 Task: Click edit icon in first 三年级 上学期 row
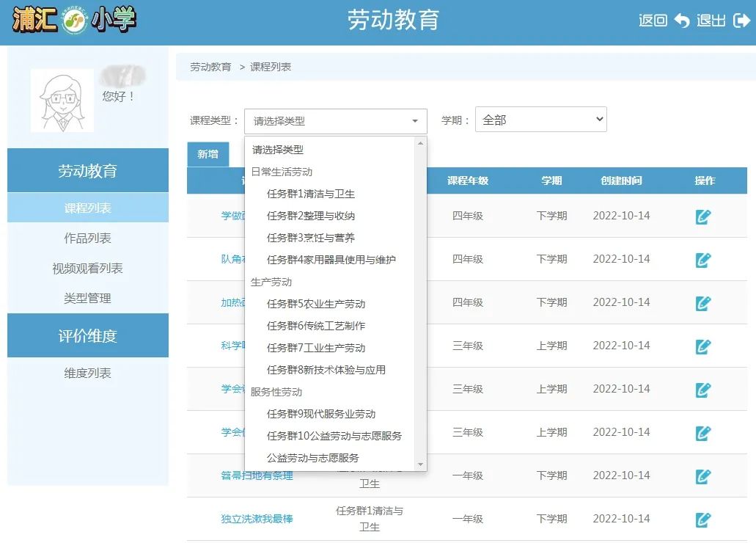(x=703, y=346)
